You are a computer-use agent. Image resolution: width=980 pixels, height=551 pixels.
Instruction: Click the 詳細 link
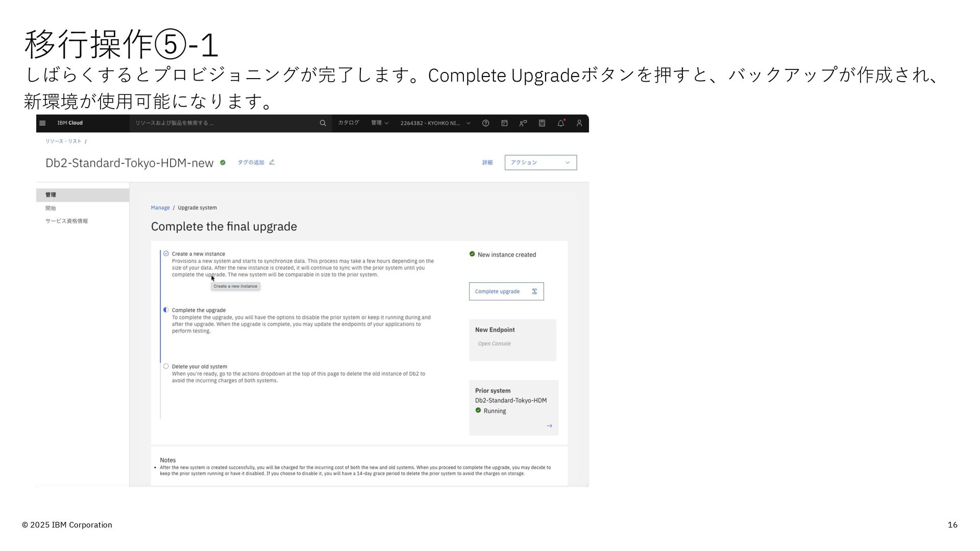487,162
